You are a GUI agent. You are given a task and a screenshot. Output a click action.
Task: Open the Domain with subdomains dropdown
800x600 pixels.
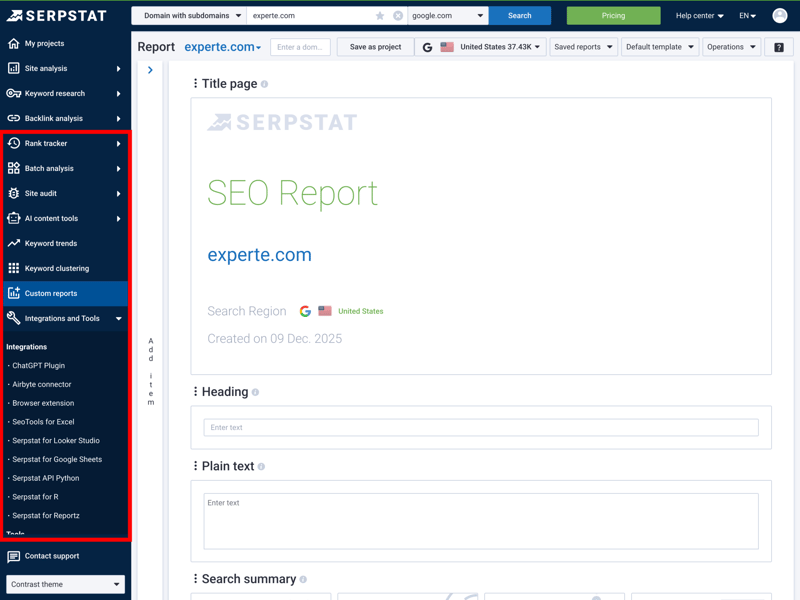tap(192, 16)
